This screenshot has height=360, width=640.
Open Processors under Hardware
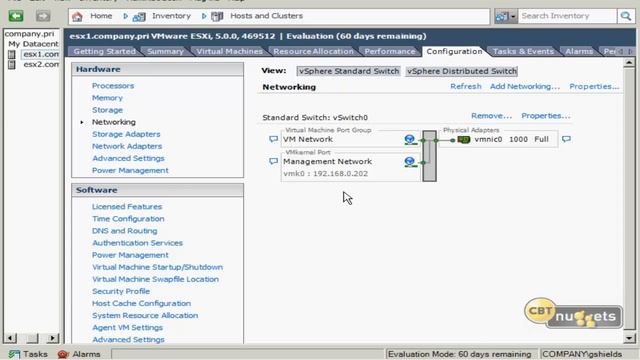[x=113, y=86]
